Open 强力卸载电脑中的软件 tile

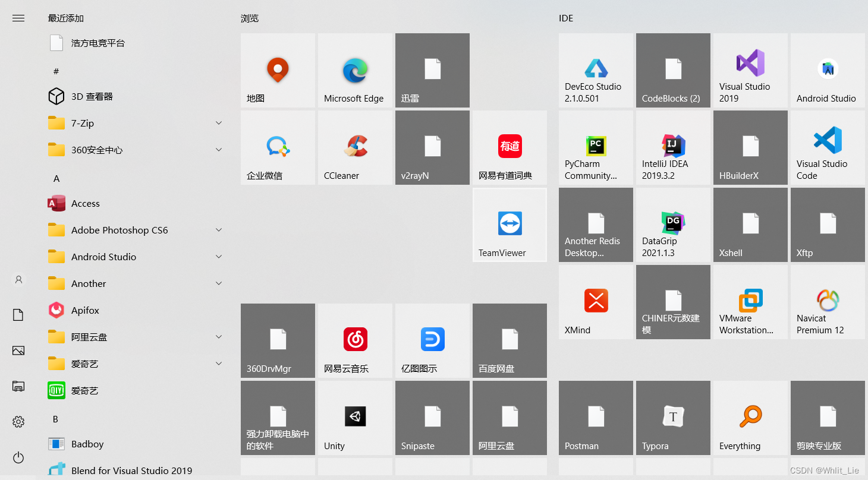pyautogui.click(x=278, y=418)
